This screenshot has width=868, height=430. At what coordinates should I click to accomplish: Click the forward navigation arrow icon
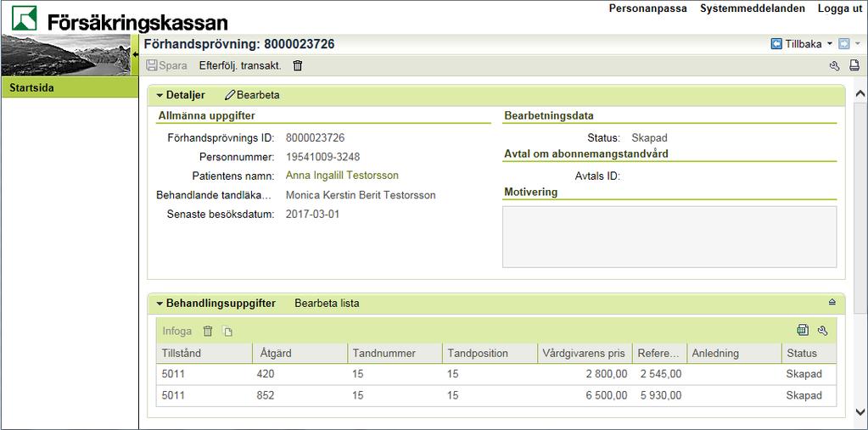844,44
